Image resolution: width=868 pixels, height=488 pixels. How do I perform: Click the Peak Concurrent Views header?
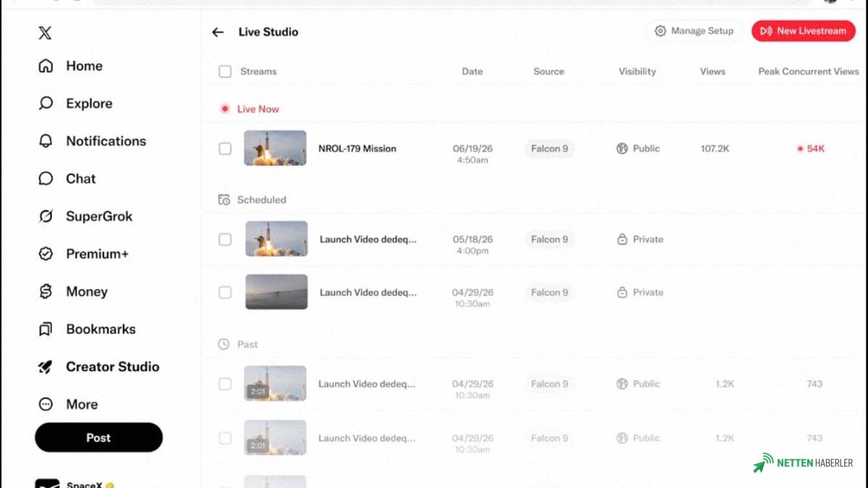(809, 72)
